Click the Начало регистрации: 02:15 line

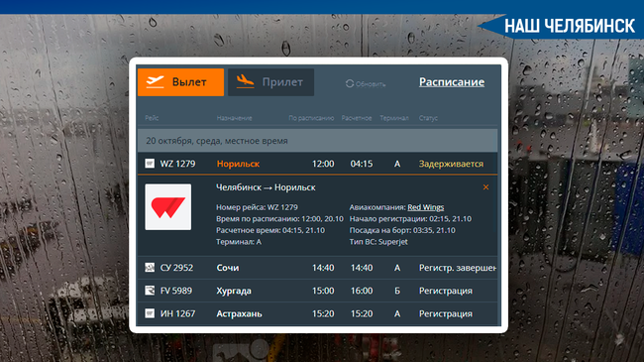(x=410, y=219)
